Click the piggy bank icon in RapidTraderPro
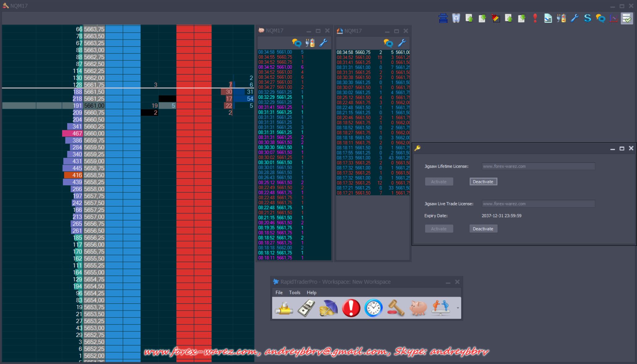The height and width of the screenshot is (364, 637). [418, 308]
